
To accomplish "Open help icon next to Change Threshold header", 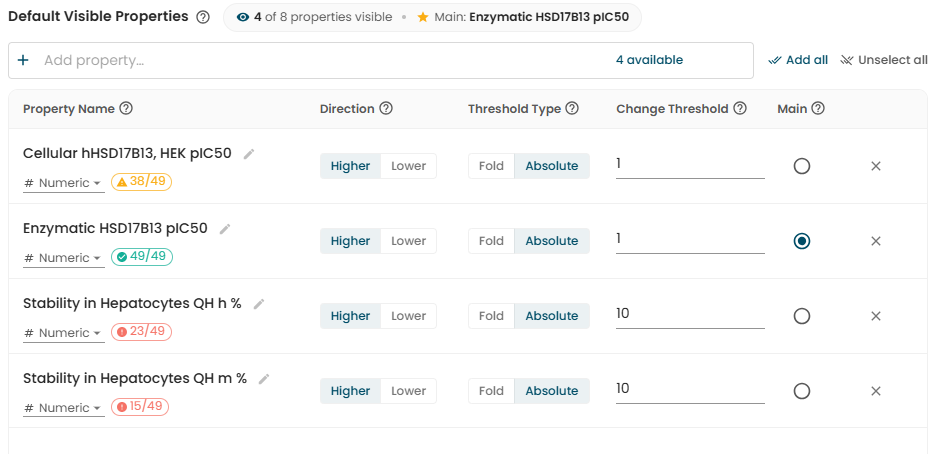I will (741, 109).
